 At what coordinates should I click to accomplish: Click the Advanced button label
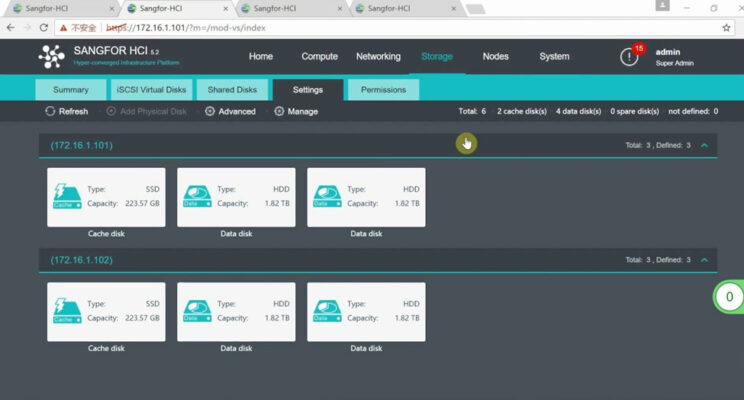pos(237,112)
